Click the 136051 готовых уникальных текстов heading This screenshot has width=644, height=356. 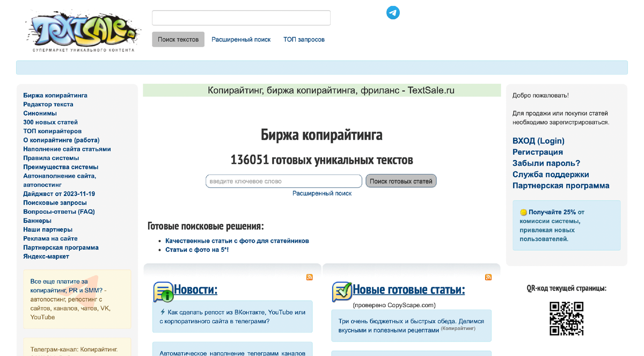(x=322, y=160)
